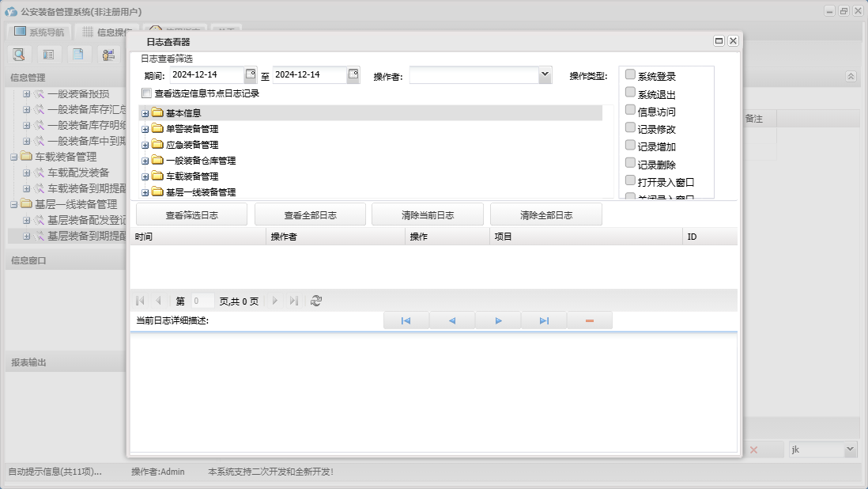
Task: Click the 项目 column header
Action: pyautogui.click(x=585, y=237)
